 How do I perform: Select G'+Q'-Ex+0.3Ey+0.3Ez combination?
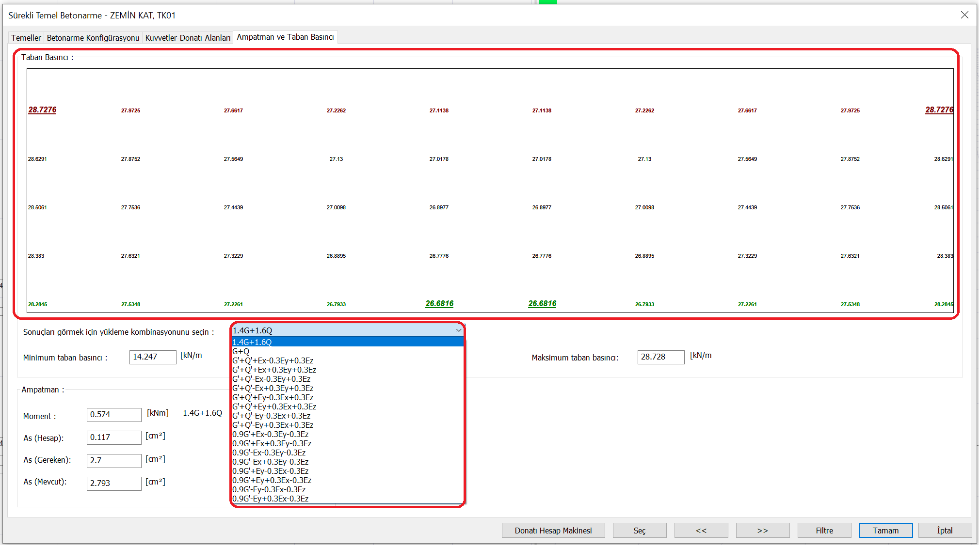(x=347, y=388)
